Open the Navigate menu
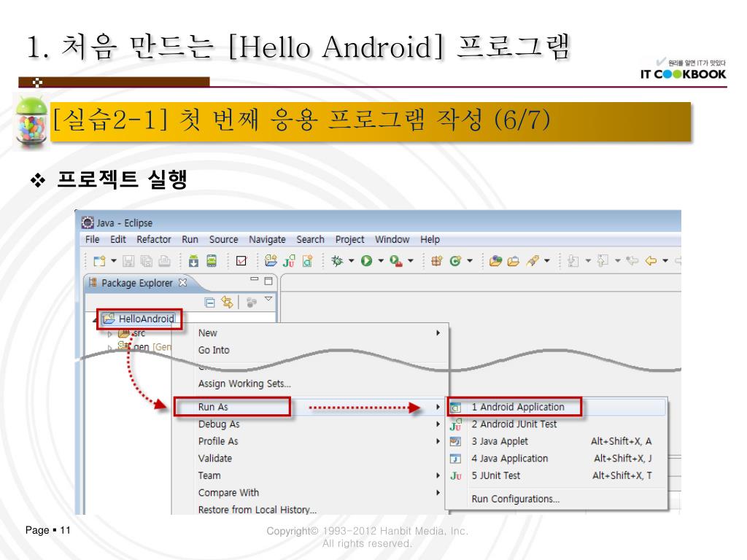Screen dimensions: 747x560 (x=267, y=239)
